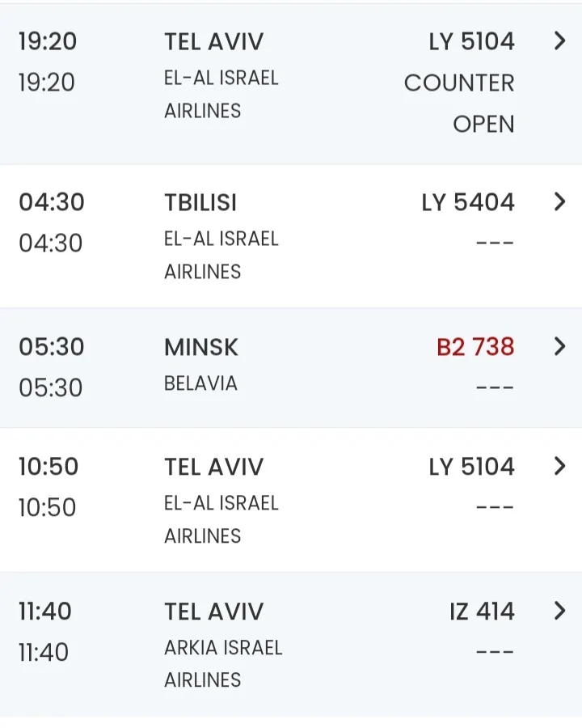
Task: Expand the Tbilisi LY 5404 chevron
Action: pos(559,201)
